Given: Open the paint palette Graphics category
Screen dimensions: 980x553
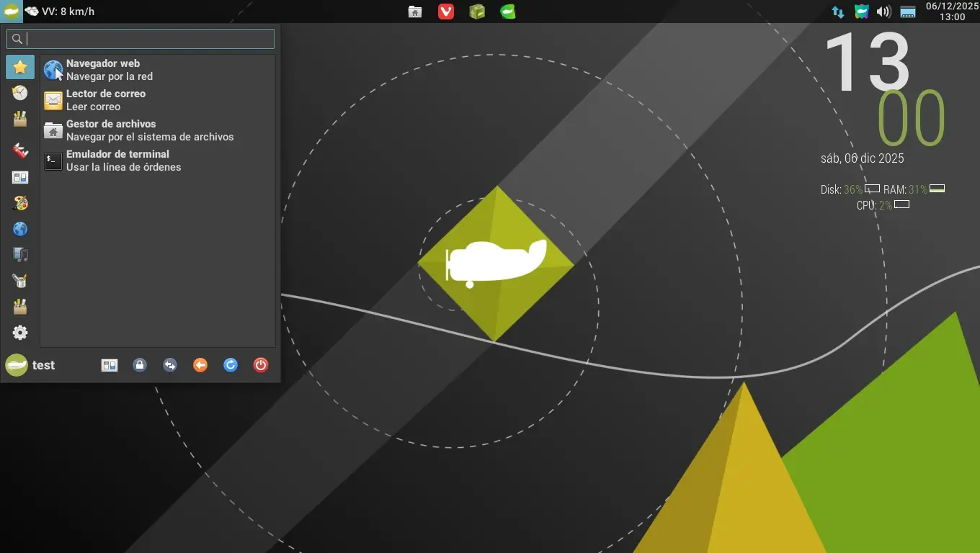Looking at the screenshot, I should [x=20, y=203].
